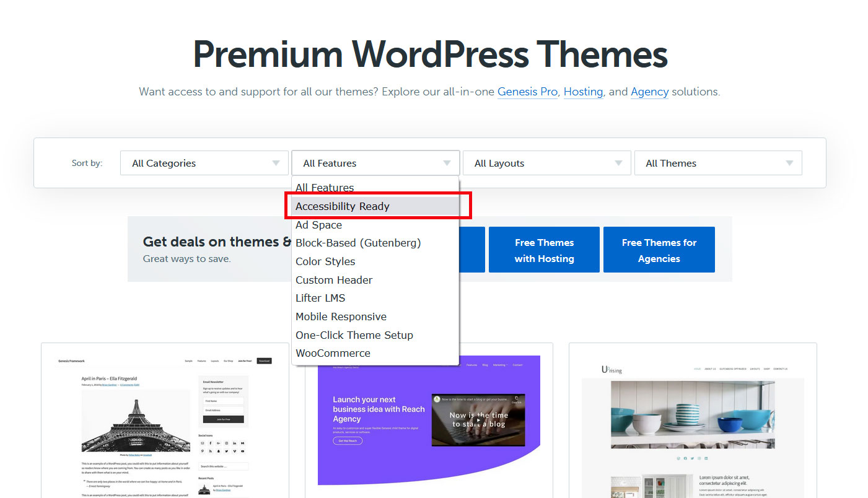Image resolution: width=868 pixels, height=498 pixels.
Task: Choose Lifter LMS feature
Action: tap(375, 298)
